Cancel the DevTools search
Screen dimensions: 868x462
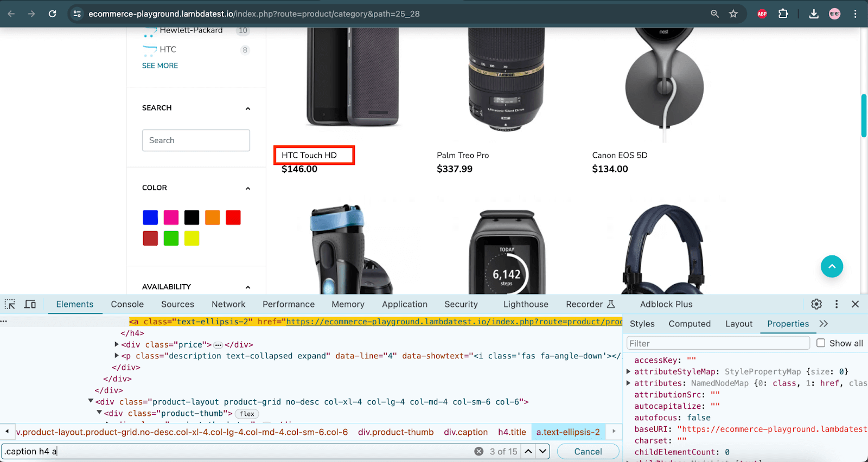coord(588,451)
